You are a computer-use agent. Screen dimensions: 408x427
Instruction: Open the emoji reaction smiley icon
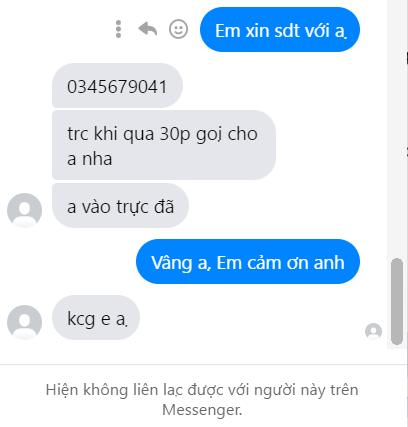click(x=178, y=29)
